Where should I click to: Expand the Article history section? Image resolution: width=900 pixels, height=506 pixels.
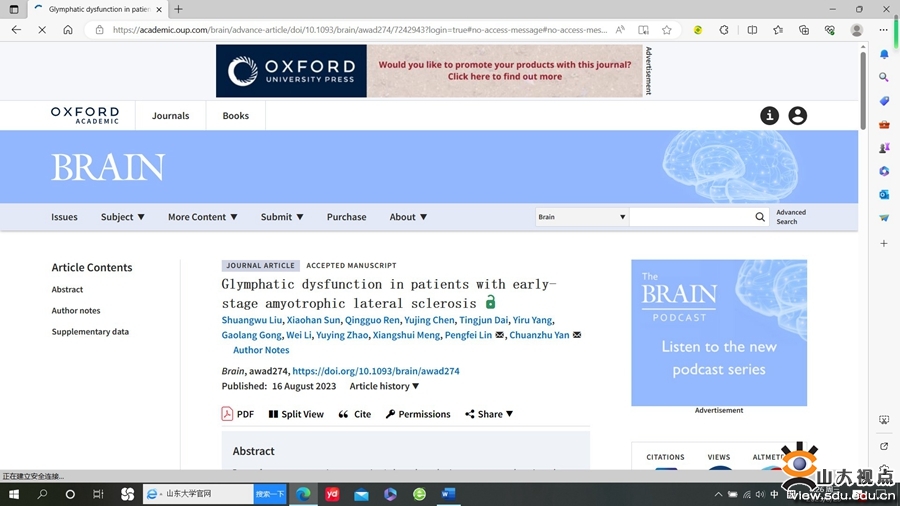click(385, 386)
